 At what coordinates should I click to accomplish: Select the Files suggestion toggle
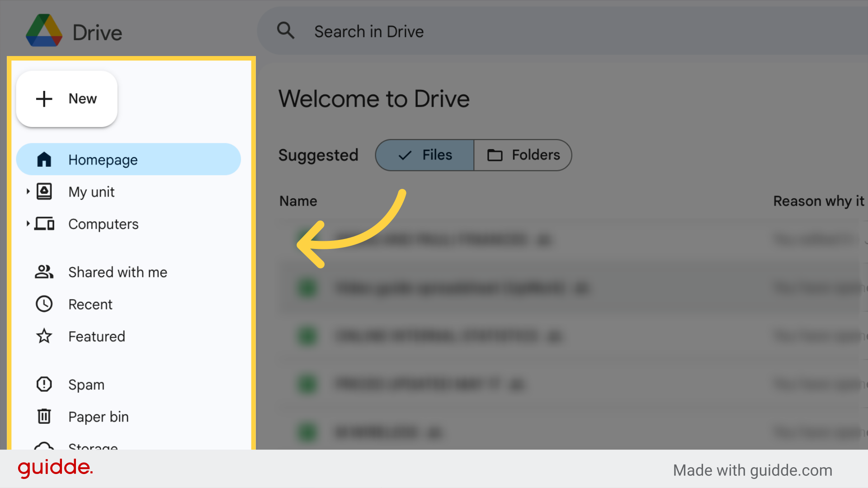(x=425, y=155)
